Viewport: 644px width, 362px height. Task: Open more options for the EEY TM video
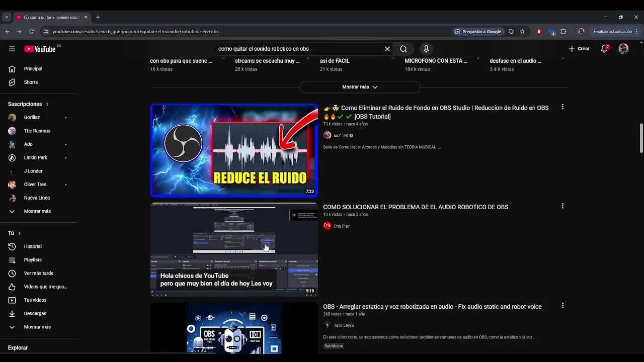click(562, 107)
